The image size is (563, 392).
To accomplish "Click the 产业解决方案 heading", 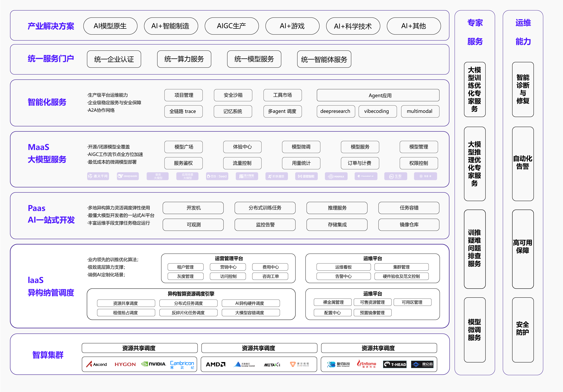I will pyautogui.click(x=51, y=26).
